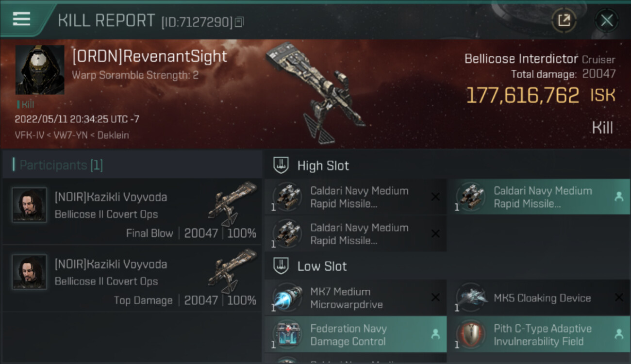The height and width of the screenshot is (364, 631).
Task: Click the victim name [ORDN]RevenantSight
Action: (x=149, y=56)
